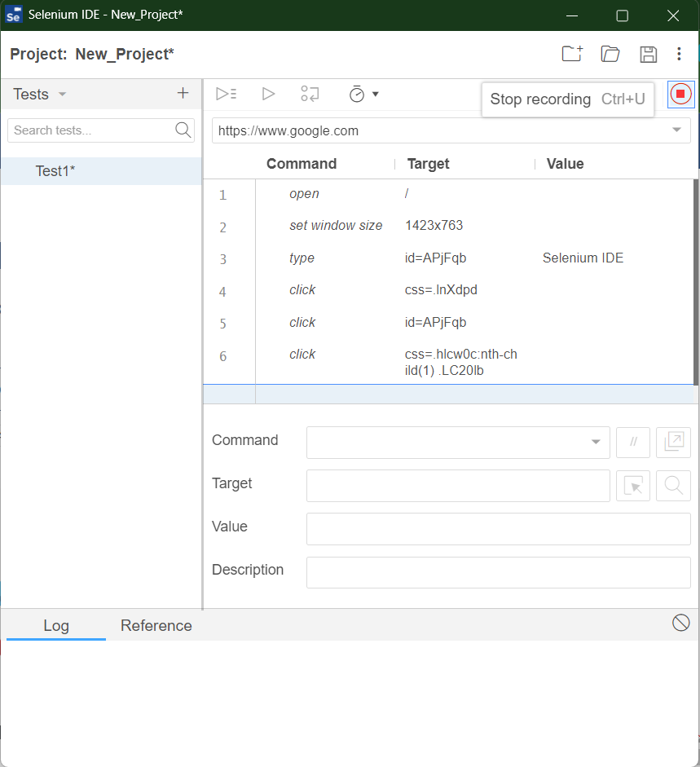This screenshot has width=700, height=767.
Task: Select the open command row
Action: [x=448, y=194]
